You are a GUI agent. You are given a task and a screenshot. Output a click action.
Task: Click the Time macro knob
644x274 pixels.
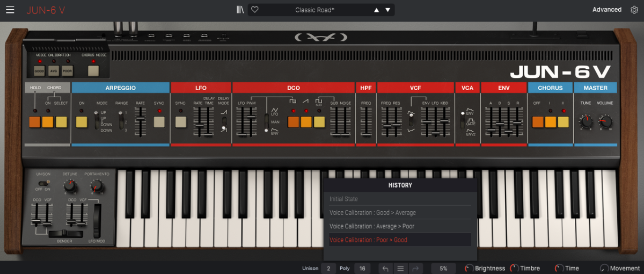559,268
